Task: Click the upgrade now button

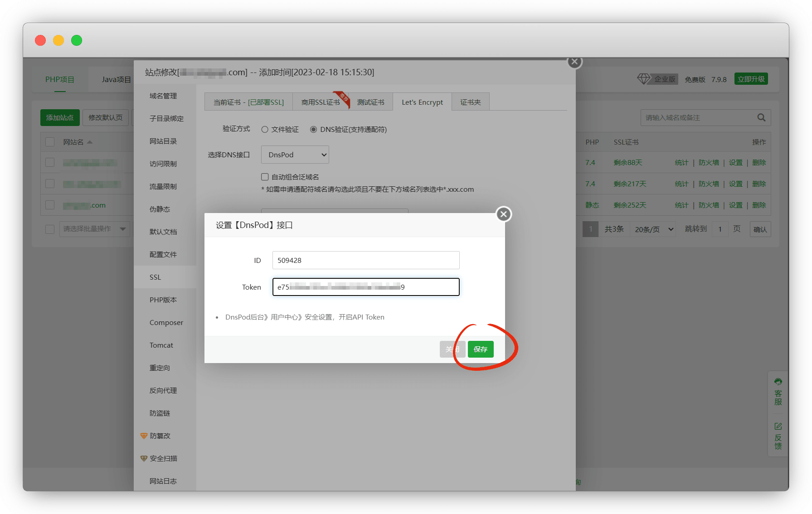Action: pyautogui.click(x=751, y=79)
